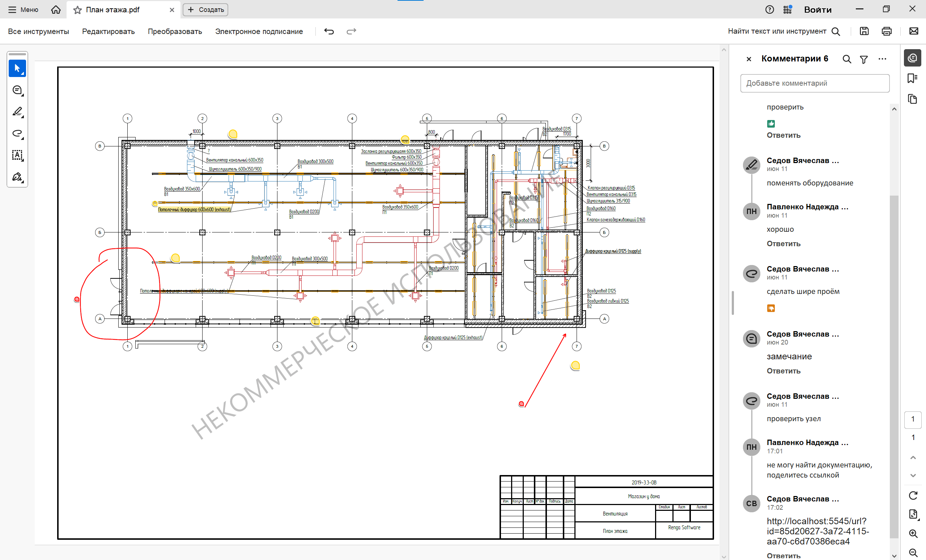The height and width of the screenshot is (560, 926).
Task: Toggle star for План этажа.pdf
Action: [77, 10]
